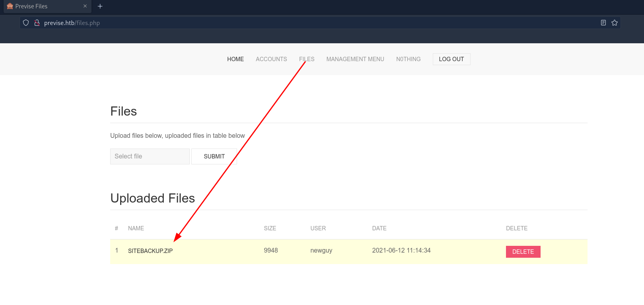Click the newguy user cell
The width and height of the screenshot is (644, 305).
point(321,251)
